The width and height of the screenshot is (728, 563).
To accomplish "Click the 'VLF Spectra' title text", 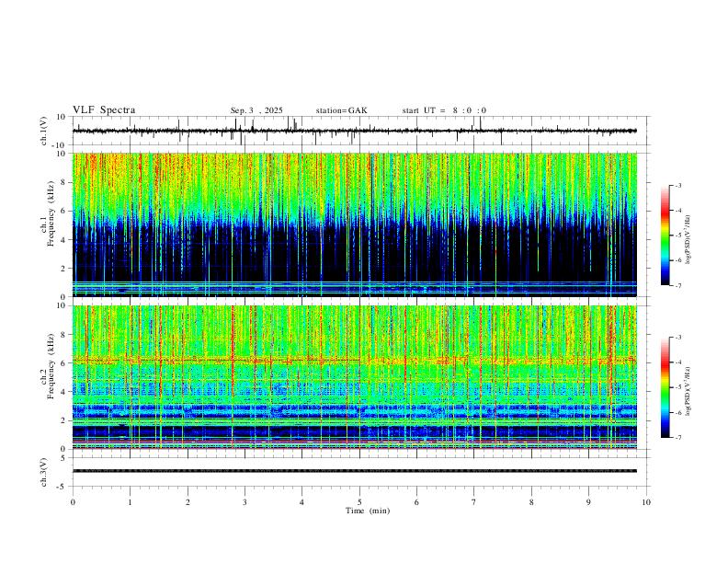I will (104, 110).
